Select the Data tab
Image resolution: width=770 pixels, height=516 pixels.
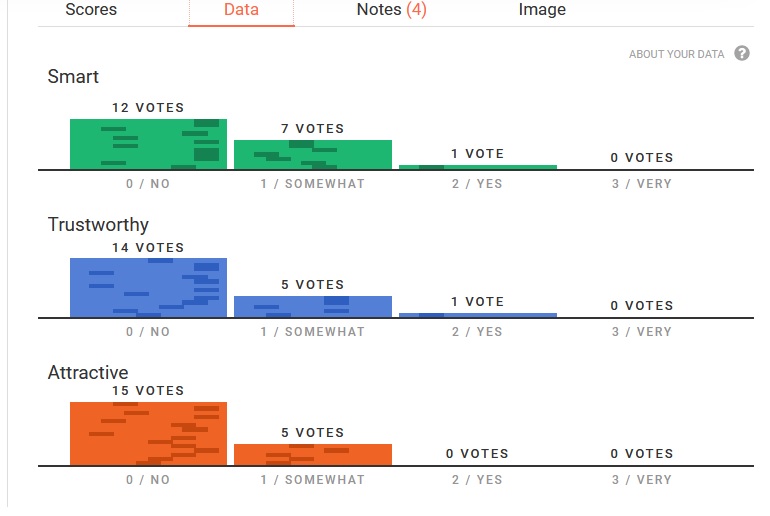pyautogui.click(x=241, y=10)
